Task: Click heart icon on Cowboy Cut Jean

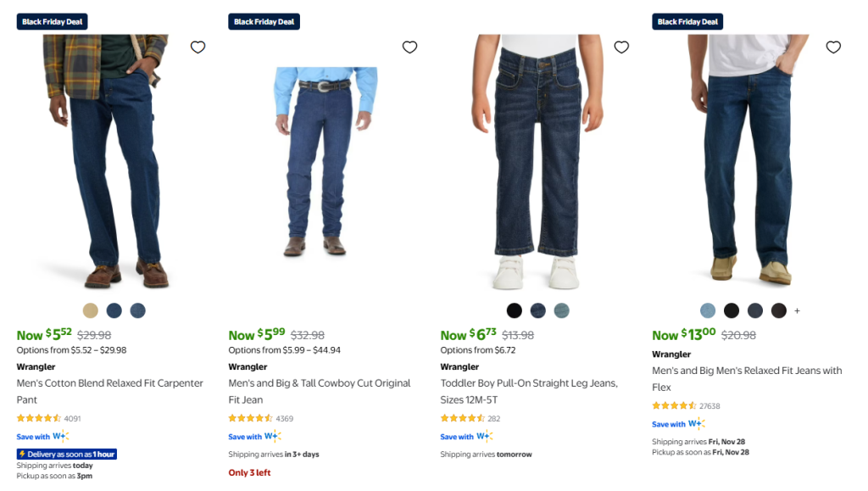Action: coord(409,47)
